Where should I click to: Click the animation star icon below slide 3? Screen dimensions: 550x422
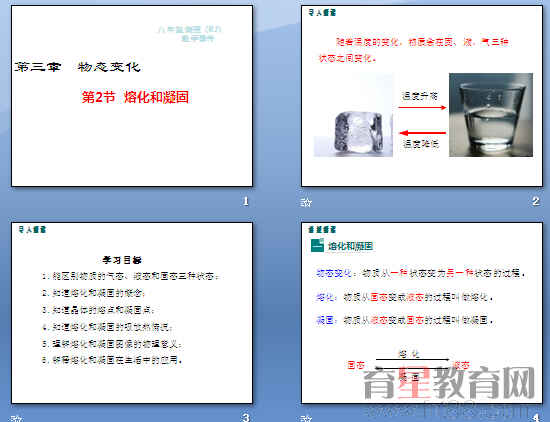coord(17,418)
